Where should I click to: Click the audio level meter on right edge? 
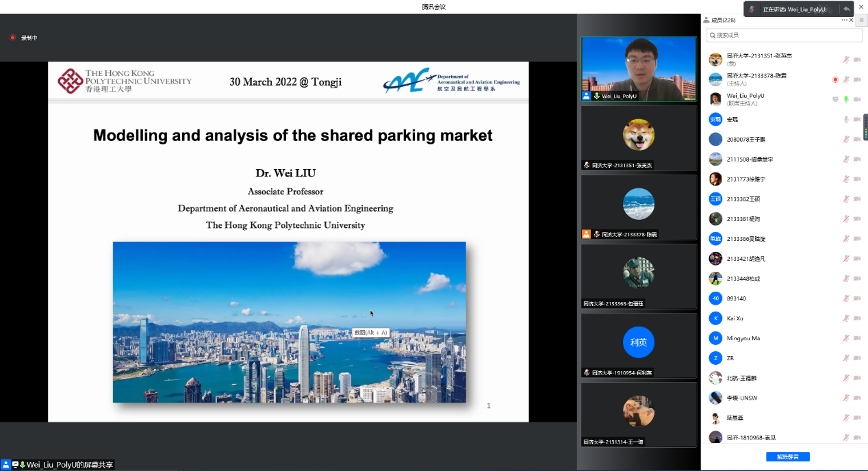(865, 127)
